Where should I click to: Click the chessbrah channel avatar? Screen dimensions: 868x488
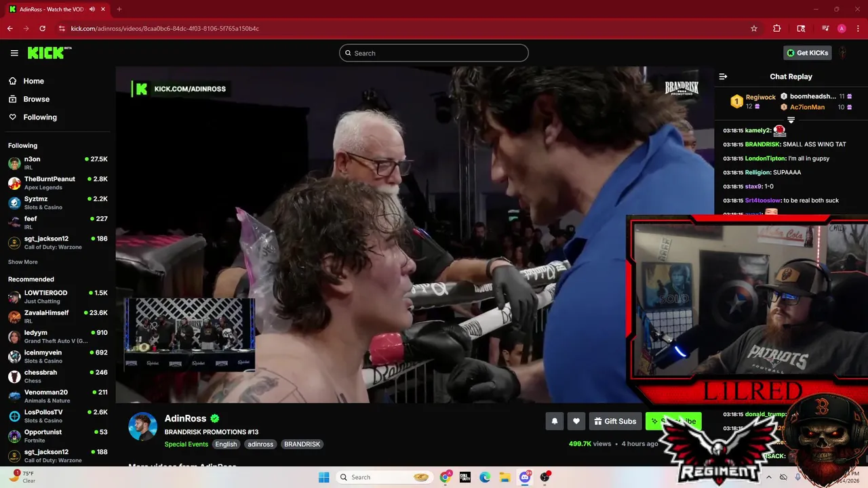pyautogui.click(x=14, y=376)
